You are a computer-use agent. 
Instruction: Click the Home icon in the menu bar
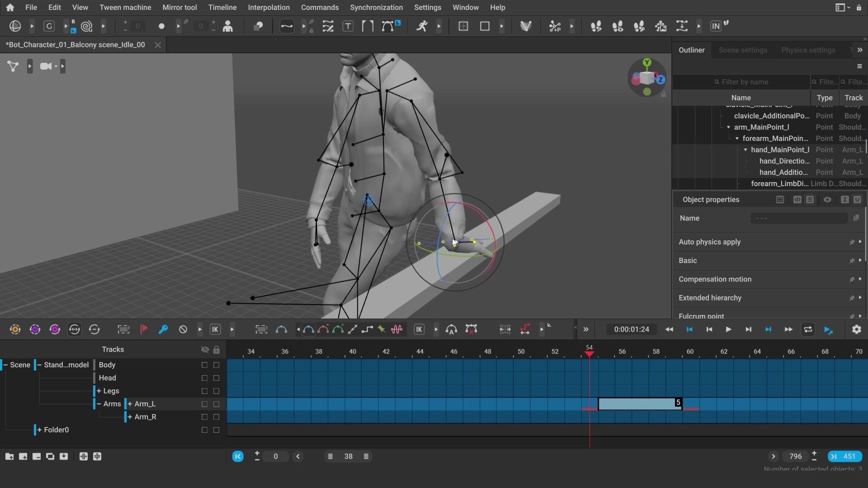coord(10,7)
